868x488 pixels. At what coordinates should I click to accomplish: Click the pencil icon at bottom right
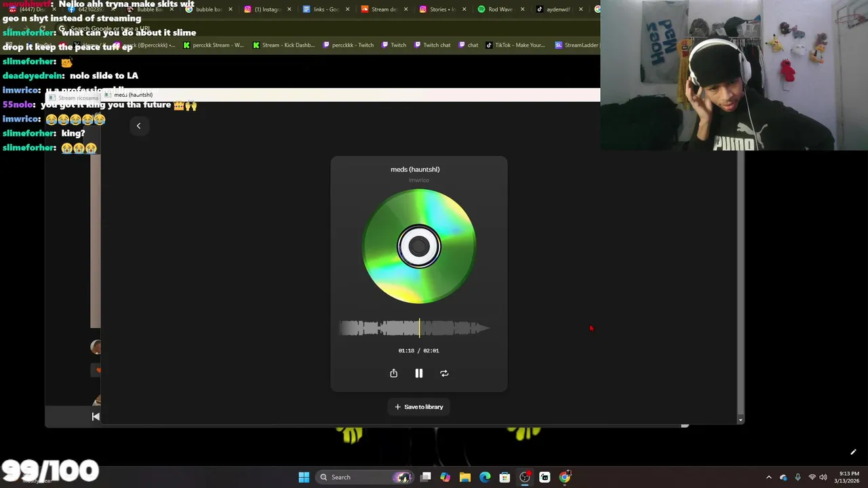[x=853, y=452]
